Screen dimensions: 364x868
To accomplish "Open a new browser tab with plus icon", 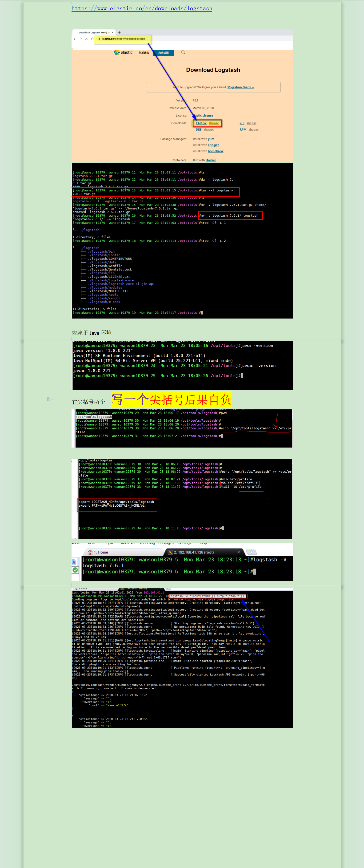I will pyautogui.click(x=119, y=33).
